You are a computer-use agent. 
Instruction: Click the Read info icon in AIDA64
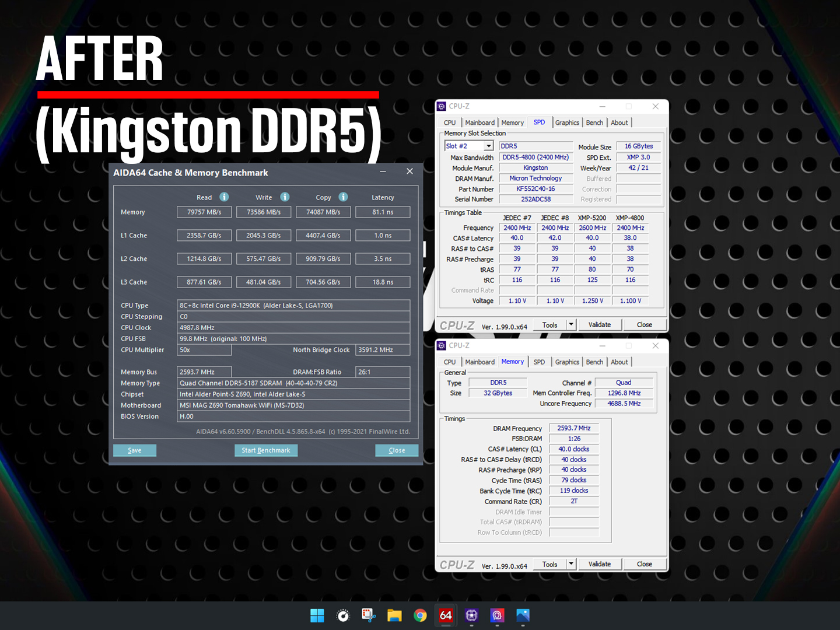coord(224,197)
